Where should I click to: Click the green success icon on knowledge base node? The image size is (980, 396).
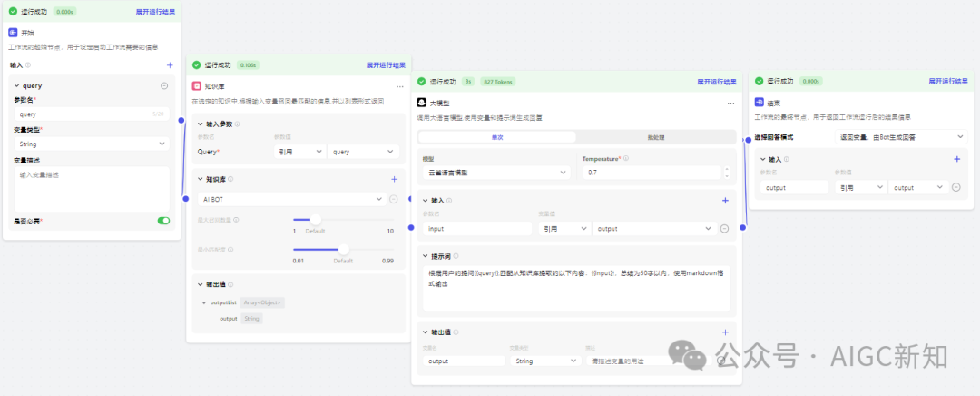click(196, 64)
